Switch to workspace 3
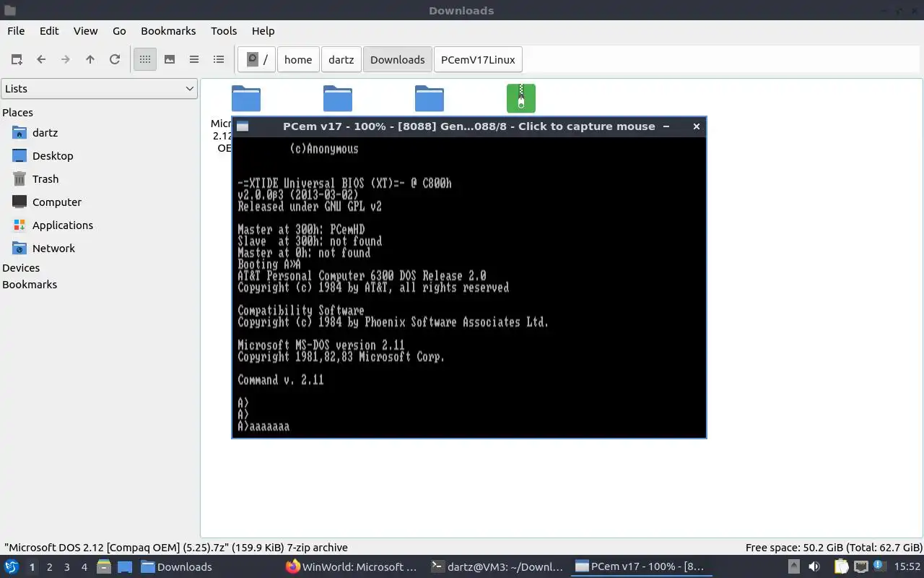Screen dimensions: 924x578 coord(66,567)
